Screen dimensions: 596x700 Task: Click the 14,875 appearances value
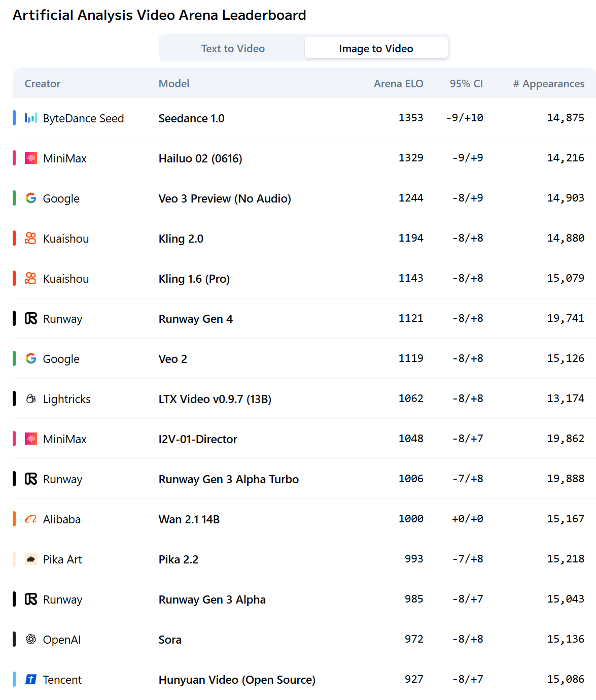(566, 118)
